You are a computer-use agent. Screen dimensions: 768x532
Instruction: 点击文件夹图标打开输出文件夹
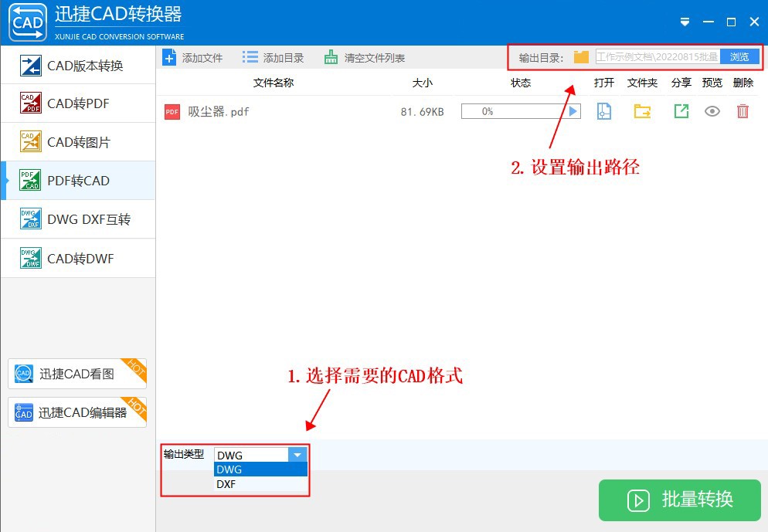[642, 111]
